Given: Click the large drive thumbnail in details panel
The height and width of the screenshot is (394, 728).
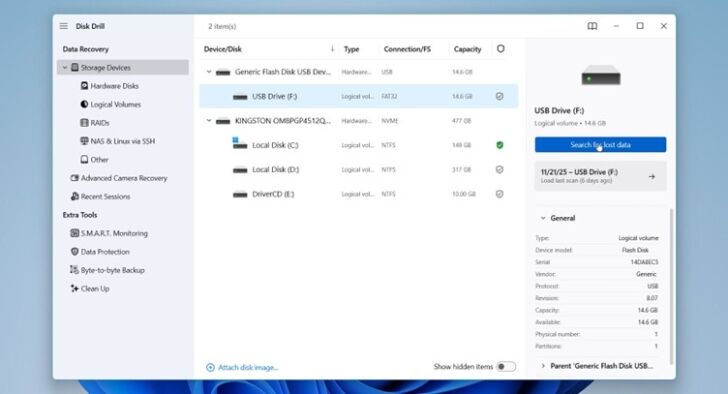Looking at the screenshot, I should tap(601, 75).
